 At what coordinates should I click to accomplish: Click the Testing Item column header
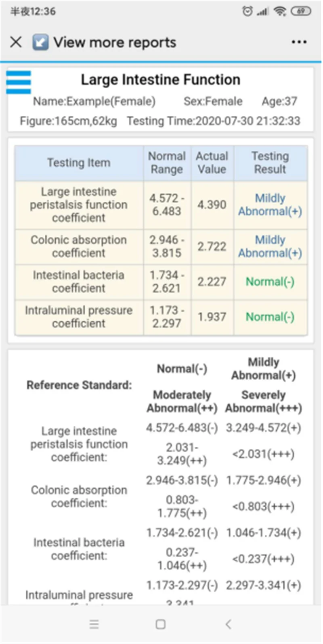(79, 163)
